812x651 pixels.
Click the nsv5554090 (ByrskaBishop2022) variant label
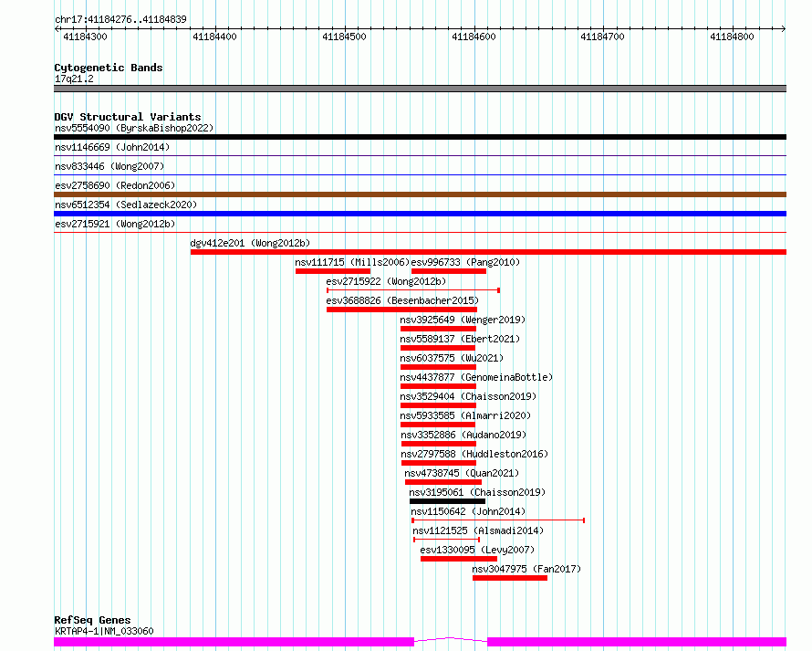134,128
